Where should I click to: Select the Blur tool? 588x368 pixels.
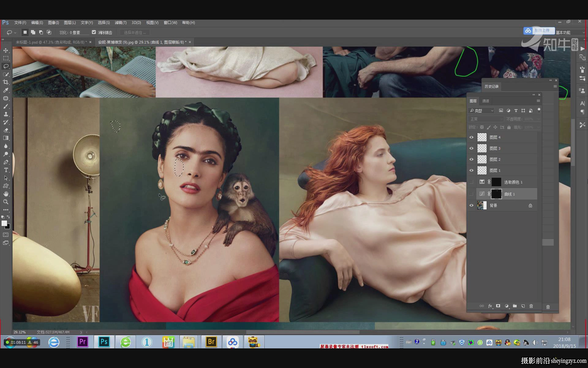tap(6, 146)
